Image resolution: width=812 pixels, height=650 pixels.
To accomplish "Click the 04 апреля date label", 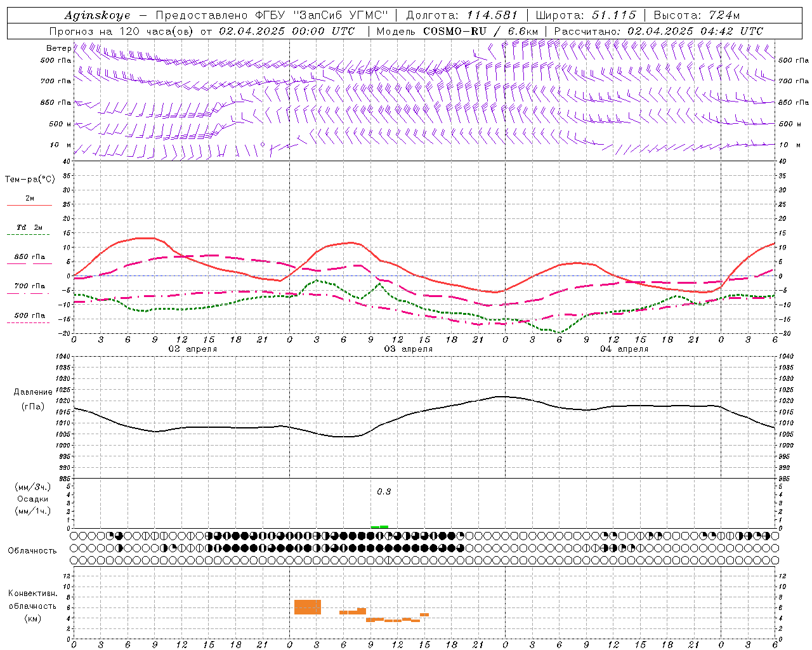I will pos(624,348).
